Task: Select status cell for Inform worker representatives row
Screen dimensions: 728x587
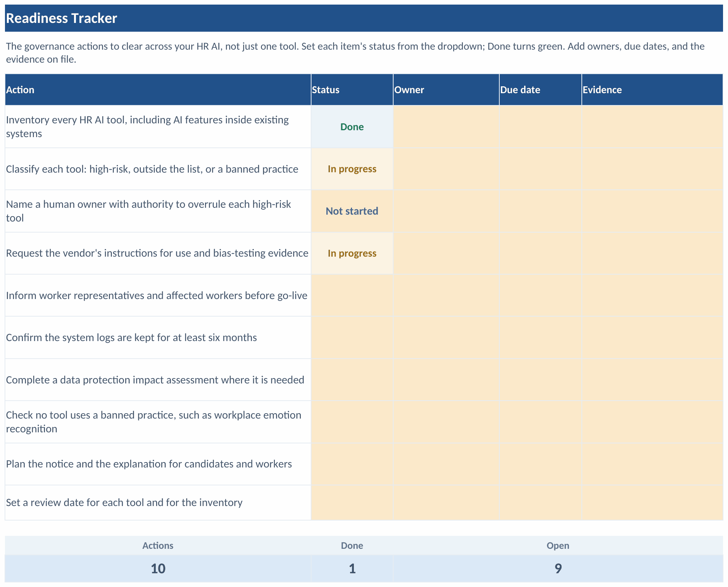Action: click(x=352, y=295)
